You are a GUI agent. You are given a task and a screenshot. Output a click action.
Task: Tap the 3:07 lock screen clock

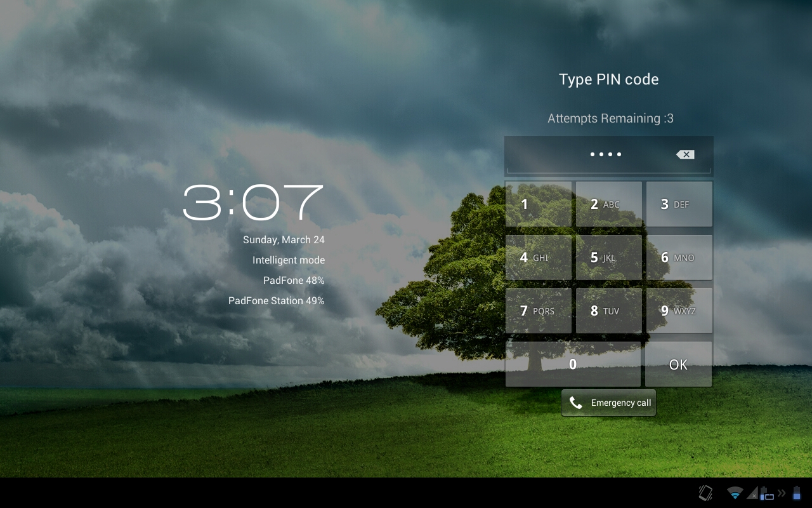[254, 203]
